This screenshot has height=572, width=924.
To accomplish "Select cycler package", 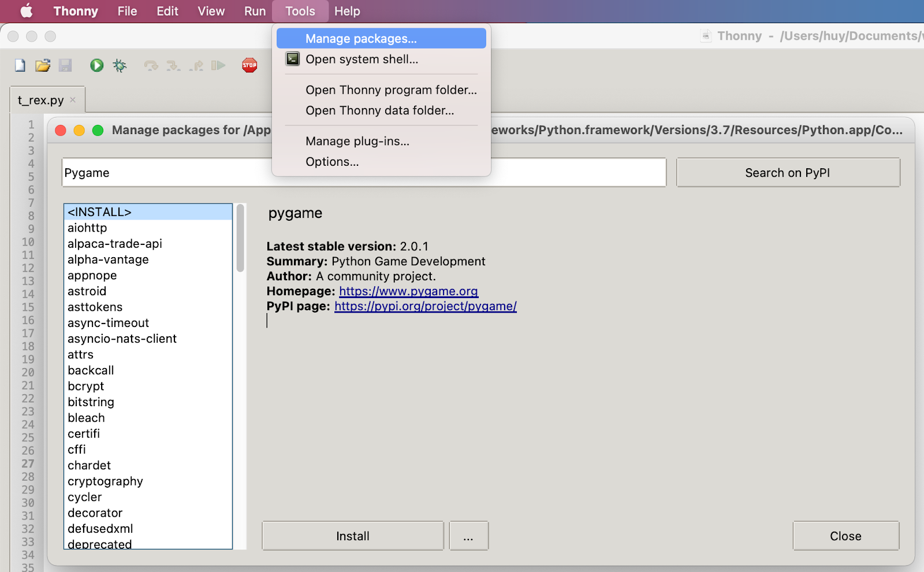I will [148, 497].
